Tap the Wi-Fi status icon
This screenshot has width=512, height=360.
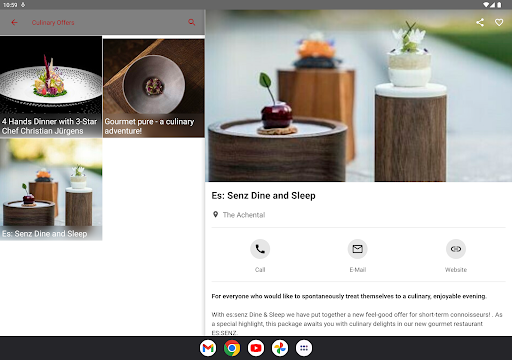(486, 5)
